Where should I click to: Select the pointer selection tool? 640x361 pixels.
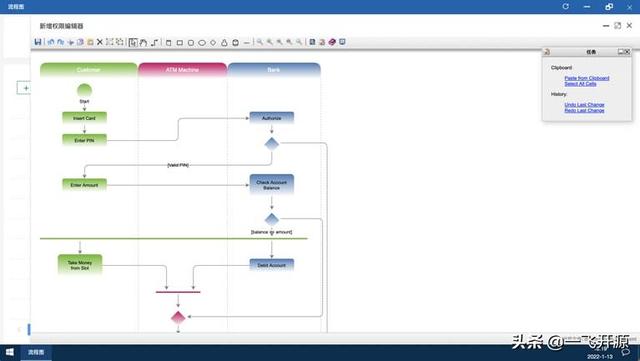133,42
